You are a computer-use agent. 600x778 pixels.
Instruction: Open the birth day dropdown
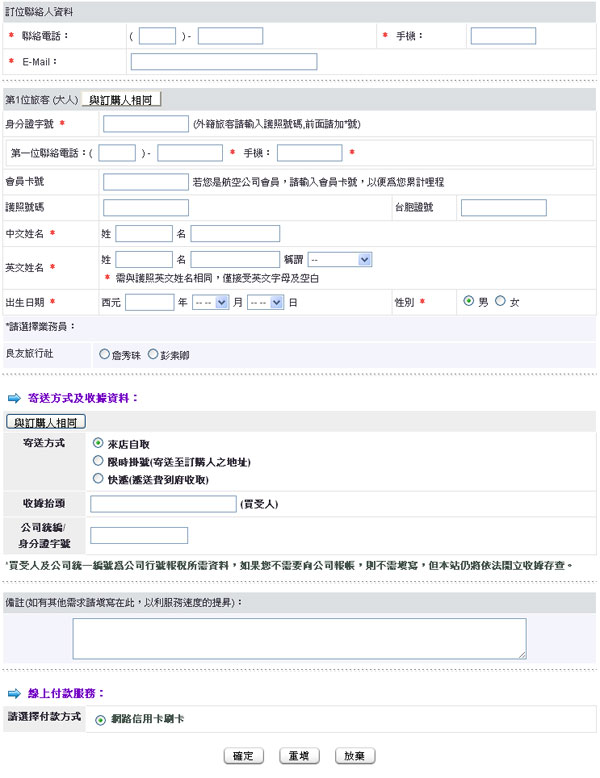266,302
